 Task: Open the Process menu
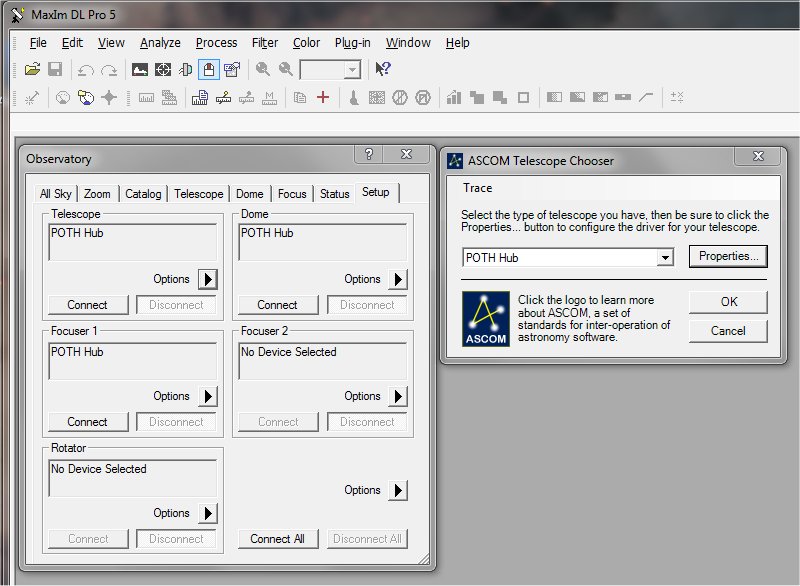(x=216, y=43)
